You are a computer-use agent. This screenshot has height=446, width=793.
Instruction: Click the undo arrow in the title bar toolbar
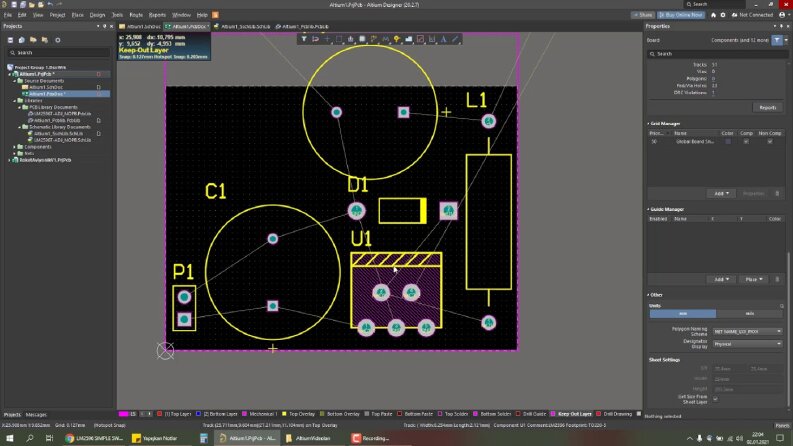pos(50,5)
